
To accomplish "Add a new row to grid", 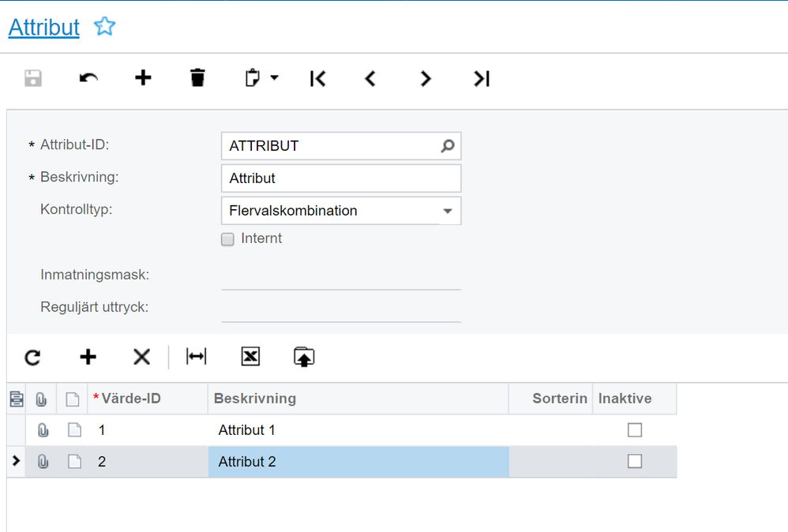I will click(88, 358).
